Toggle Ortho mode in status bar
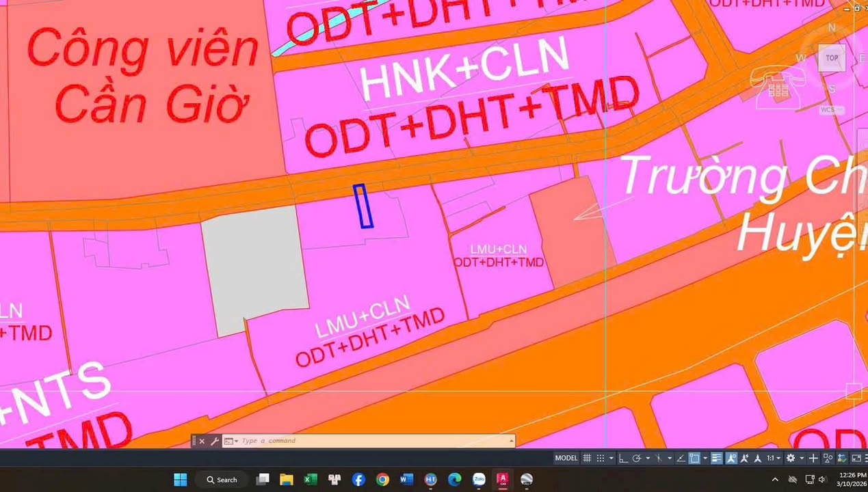The height and width of the screenshot is (492, 868). click(623, 458)
